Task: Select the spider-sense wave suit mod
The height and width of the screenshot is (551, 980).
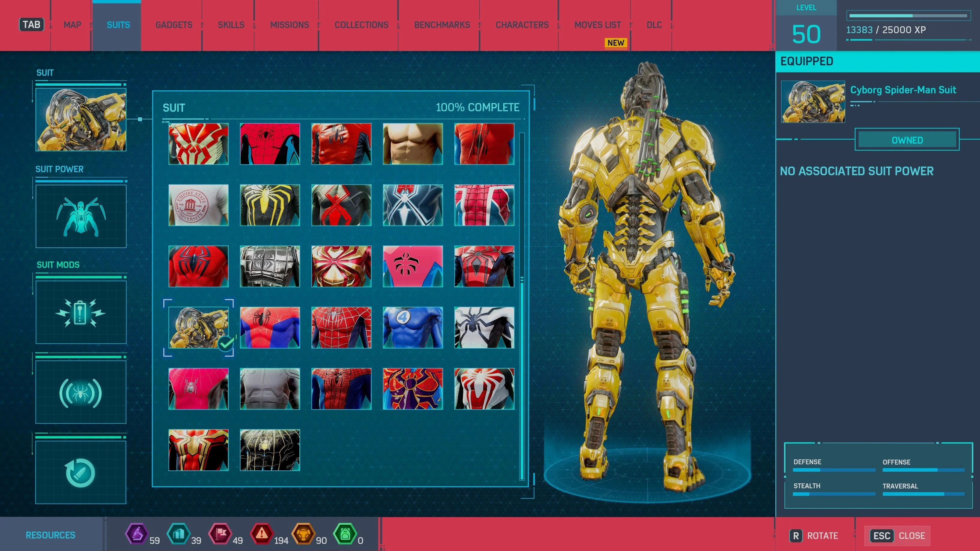Action: [x=81, y=392]
